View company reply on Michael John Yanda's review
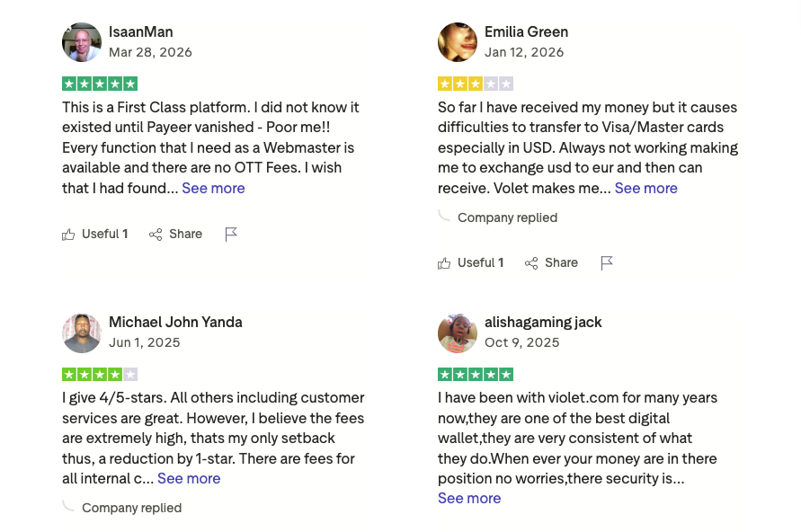 point(131,509)
